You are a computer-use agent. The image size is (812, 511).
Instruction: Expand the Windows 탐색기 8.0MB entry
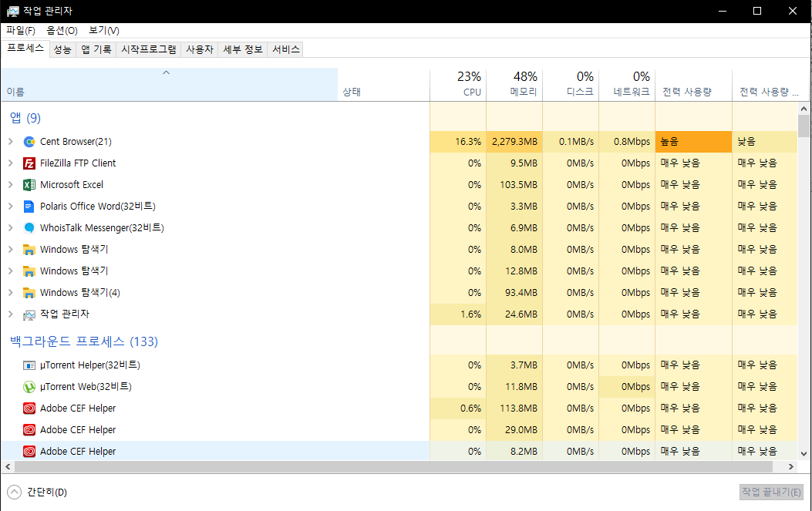tap(10, 250)
